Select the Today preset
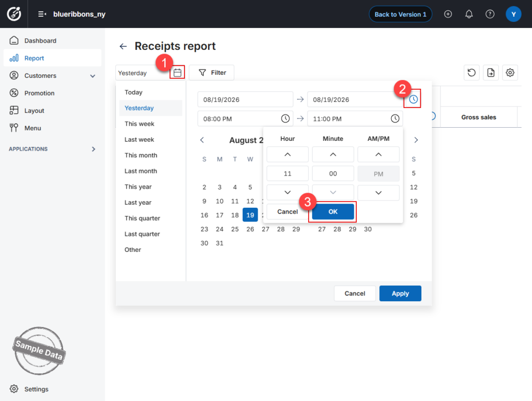 point(151,92)
